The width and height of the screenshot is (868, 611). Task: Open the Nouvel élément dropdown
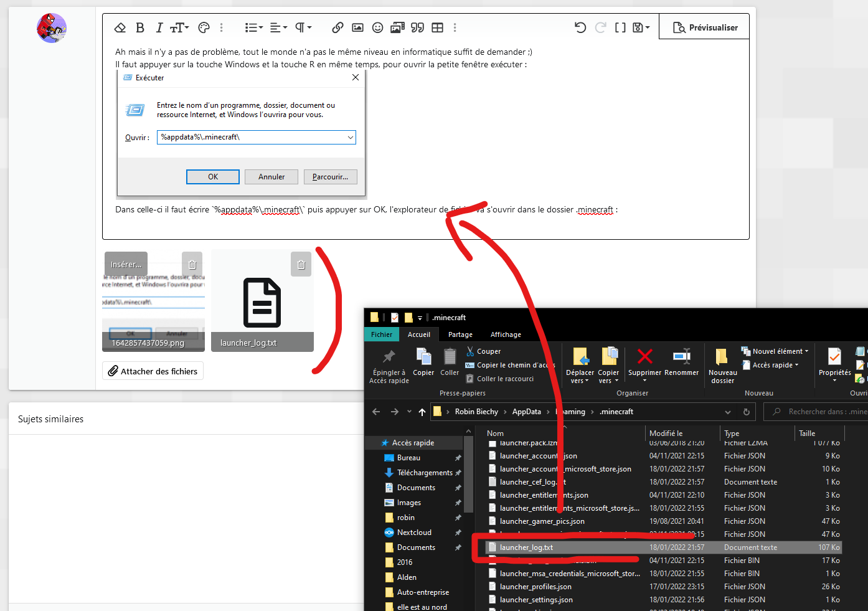point(775,351)
